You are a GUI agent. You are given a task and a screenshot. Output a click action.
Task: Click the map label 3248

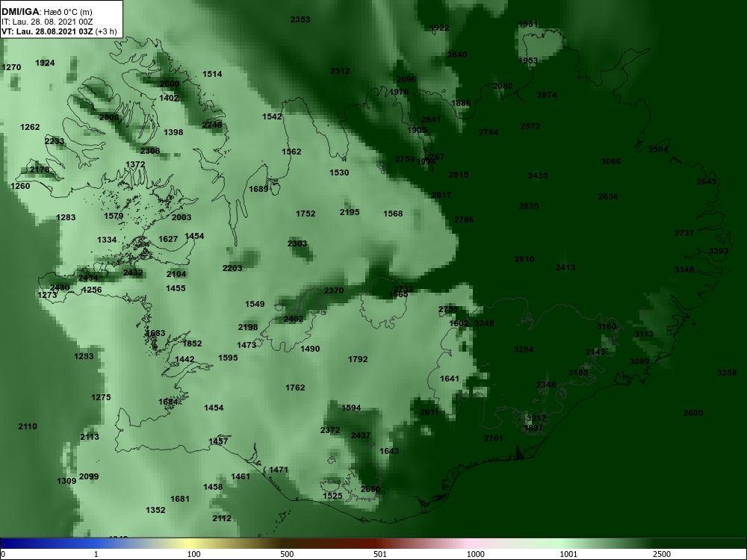point(484,323)
